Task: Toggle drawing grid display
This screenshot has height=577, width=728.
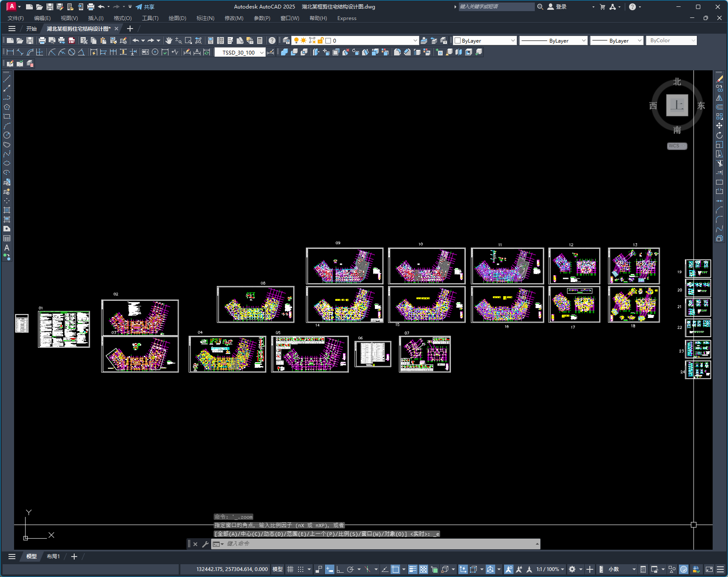Action: tap(290, 569)
